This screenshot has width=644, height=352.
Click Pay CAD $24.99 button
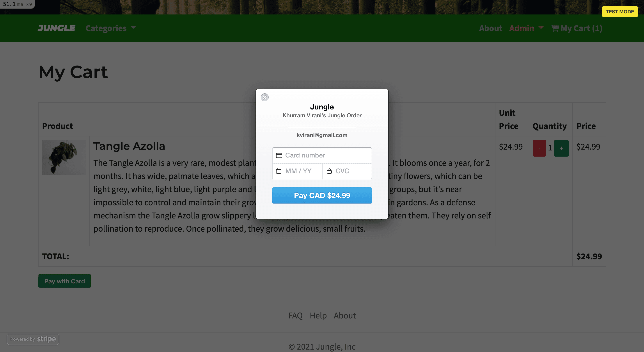[x=322, y=195]
